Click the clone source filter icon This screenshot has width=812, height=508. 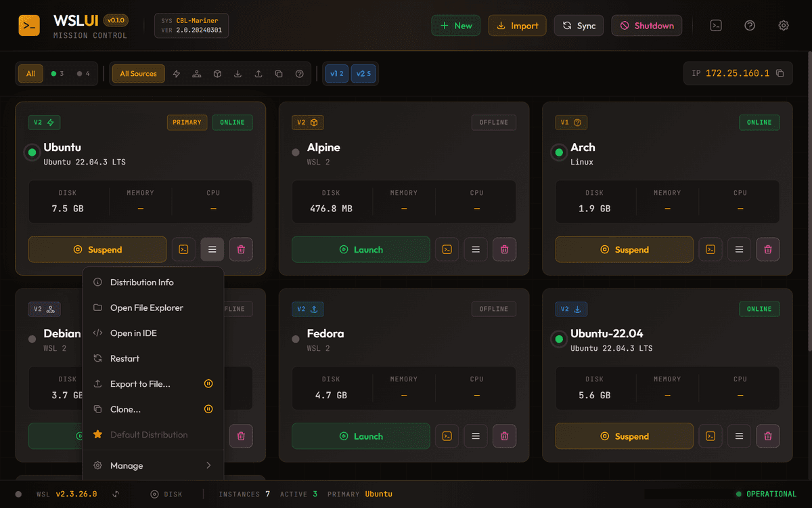click(x=279, y=73)
